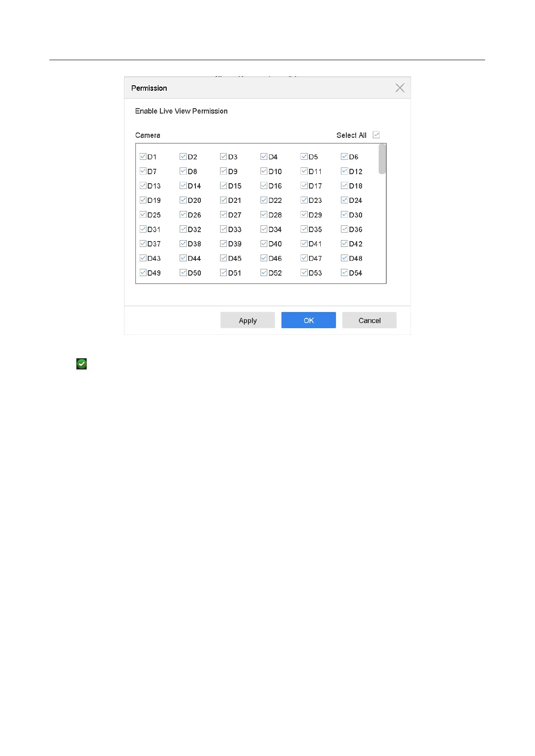Toggle the Select All checkbox
Viewport: 535px width, 756px height.
click(376, 135)
